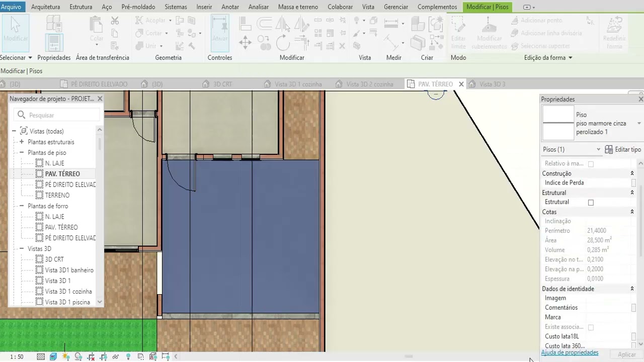Image resolution: width=644 pixels, height=362 pixels.
Task: Open Visual Style cube icon
Action: pyautogui.click(x=53, y=356)
